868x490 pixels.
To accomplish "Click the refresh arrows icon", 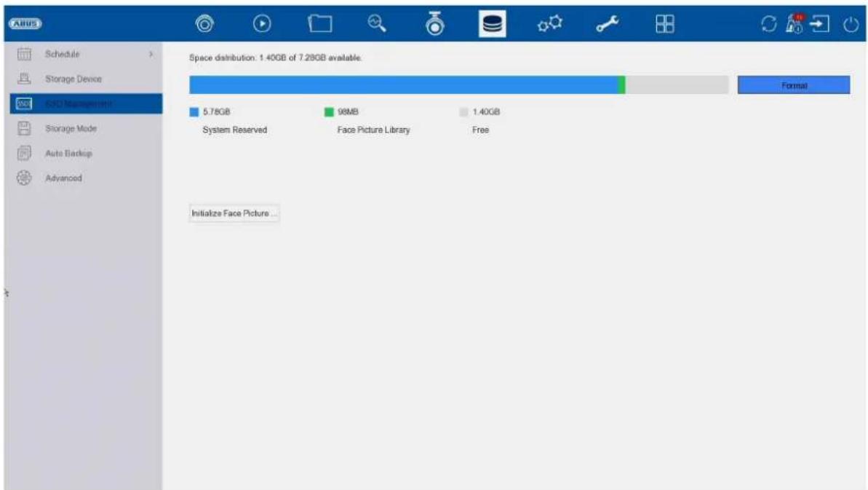I will tap(768, 24).
